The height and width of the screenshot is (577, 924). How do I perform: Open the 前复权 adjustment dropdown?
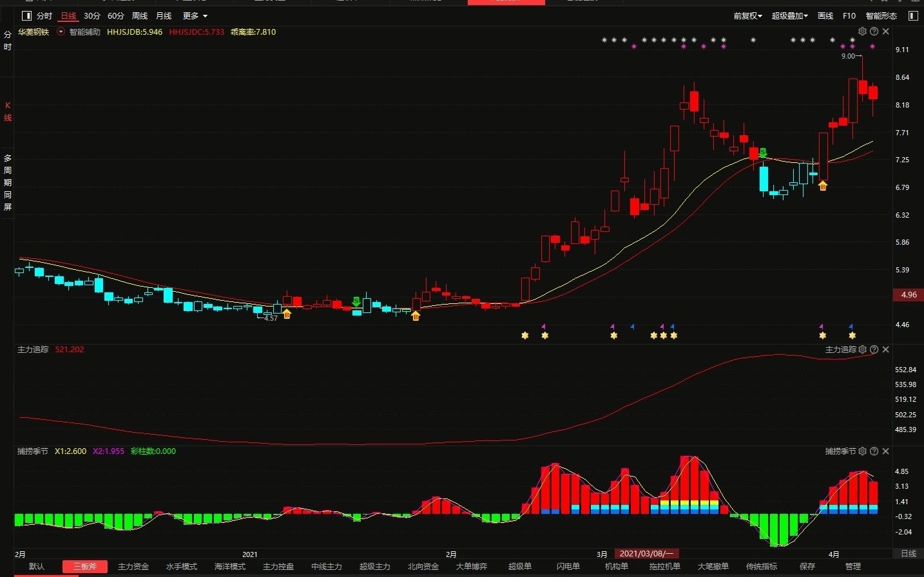[x=747, y=16]
